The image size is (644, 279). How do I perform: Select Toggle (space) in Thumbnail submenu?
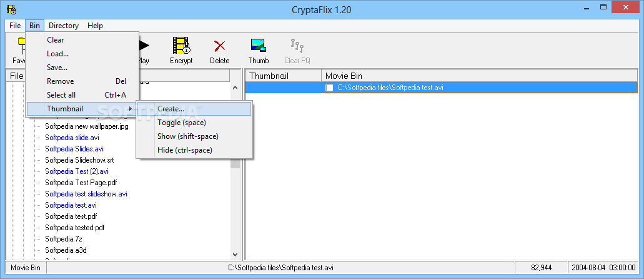click(194, 123)
